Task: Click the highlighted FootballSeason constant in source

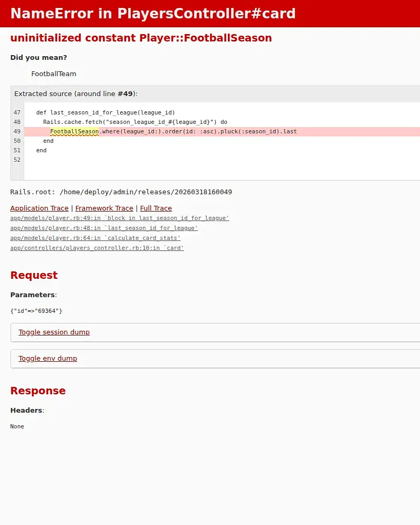Action: pyautogui.click(x=75, y=131)
